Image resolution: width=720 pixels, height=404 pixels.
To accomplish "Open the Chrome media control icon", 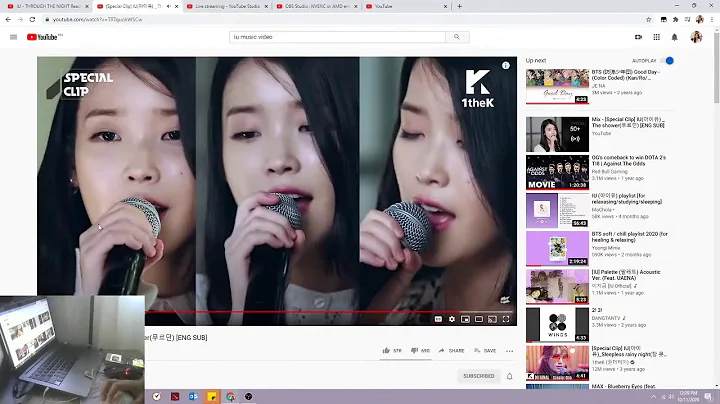I will pyautogui.click(x=687, y=19).
